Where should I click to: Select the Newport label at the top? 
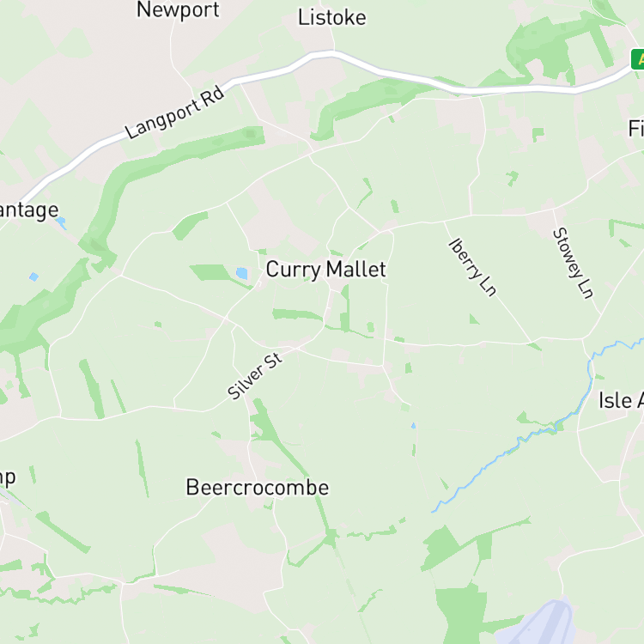(x=179, y=9)
